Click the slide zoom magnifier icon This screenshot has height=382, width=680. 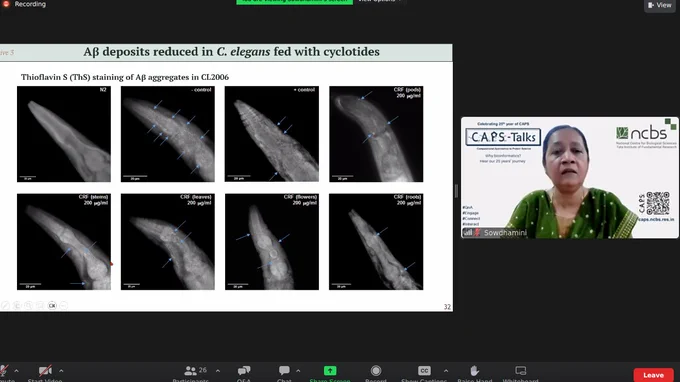tap(28, 306)
